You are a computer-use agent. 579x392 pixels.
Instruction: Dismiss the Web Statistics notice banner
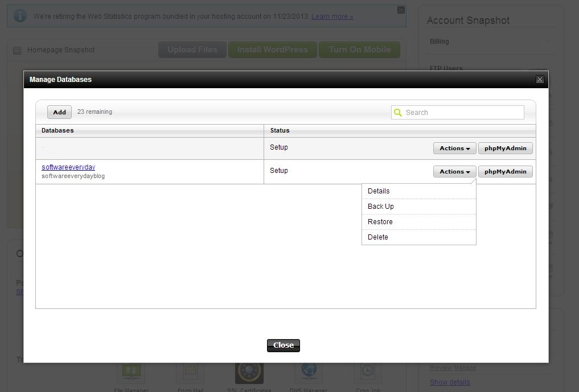401,10
